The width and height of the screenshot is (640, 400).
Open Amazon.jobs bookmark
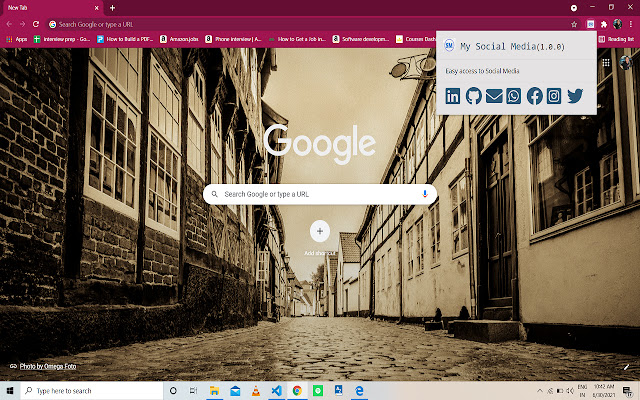coord(179,39)
